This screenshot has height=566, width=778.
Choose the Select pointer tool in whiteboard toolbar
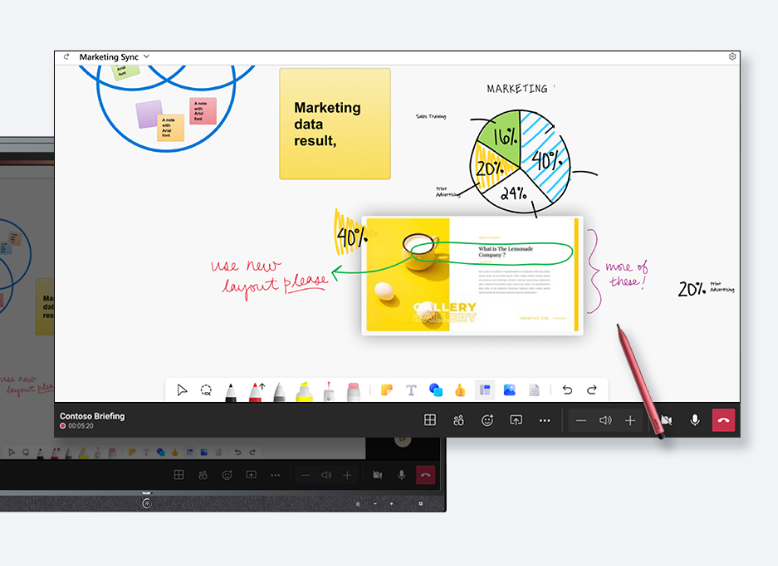[x=182, y=390]
